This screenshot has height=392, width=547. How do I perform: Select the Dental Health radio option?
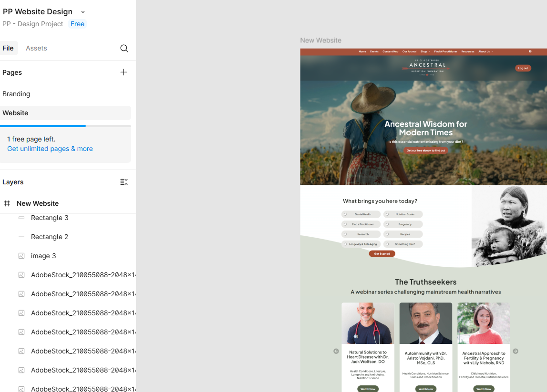click(345, 214)
